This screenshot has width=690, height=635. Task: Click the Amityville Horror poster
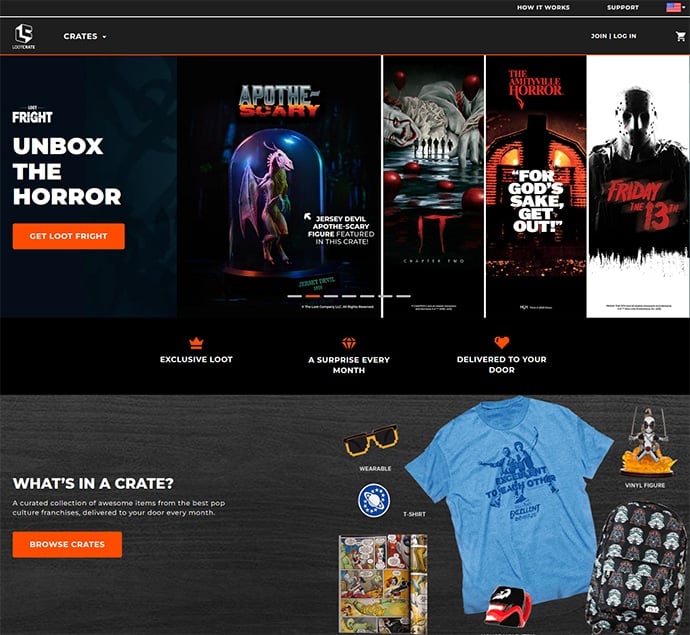[x=536, y=186]
